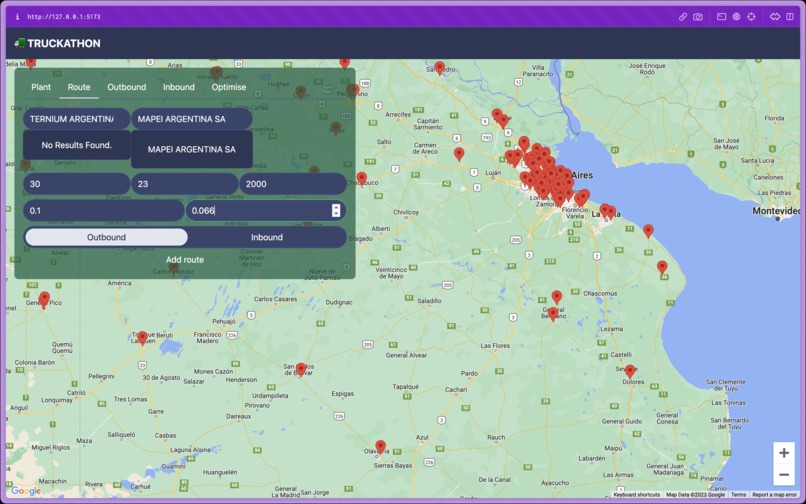806x504 pixels.
Task: Choose MAPEI ARGENTINA SA from suggestion list
Action: click(192, 149)
